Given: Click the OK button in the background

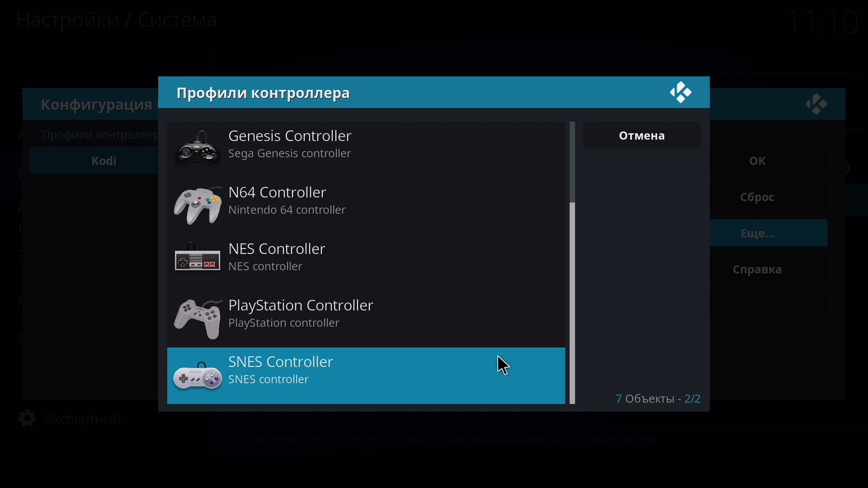Looking at the screenshot, I should pos(757,161).
